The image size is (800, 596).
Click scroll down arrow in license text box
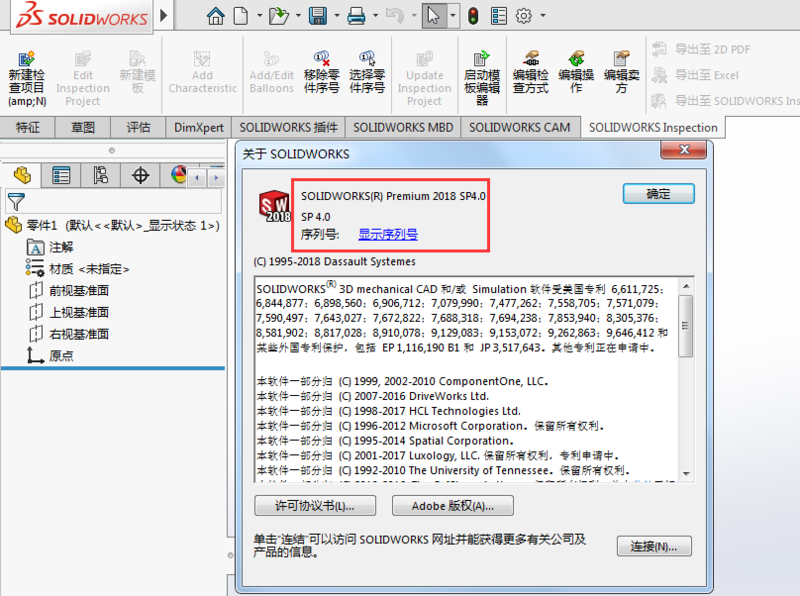[686, 474]
